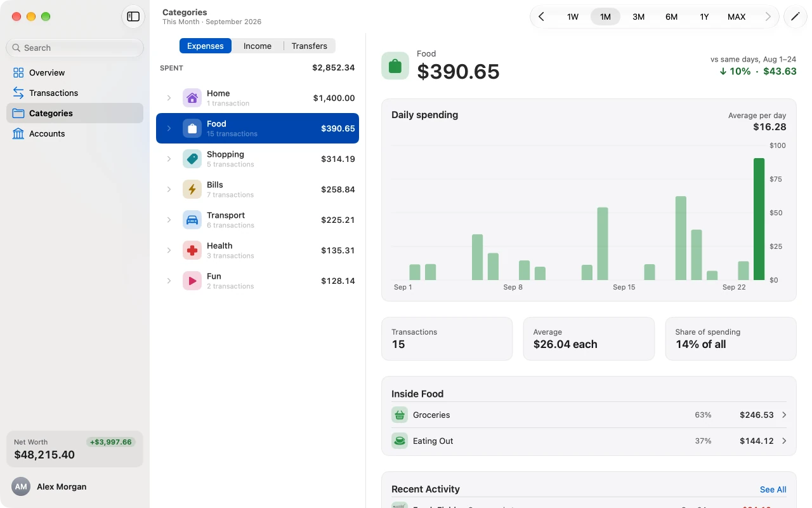Image resolution: width=812 pixels, height=508 pixels.
Task: Click the $135.31 Health amount
Action: tap(337, 250)
